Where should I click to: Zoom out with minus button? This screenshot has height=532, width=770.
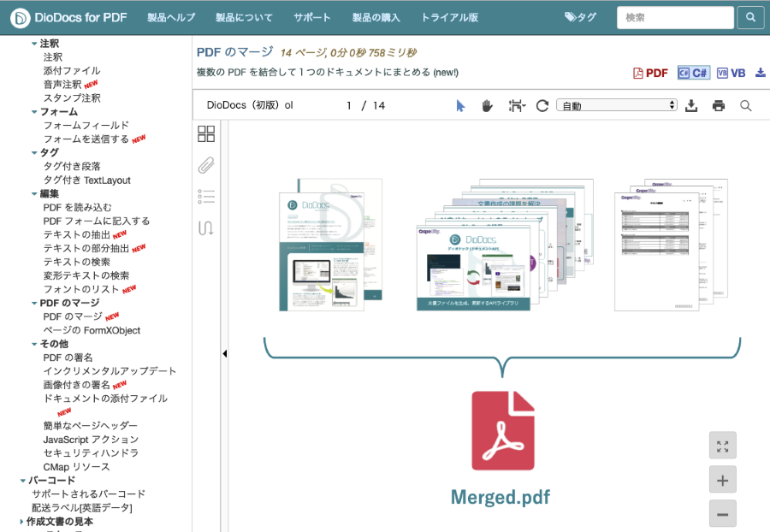722,514
